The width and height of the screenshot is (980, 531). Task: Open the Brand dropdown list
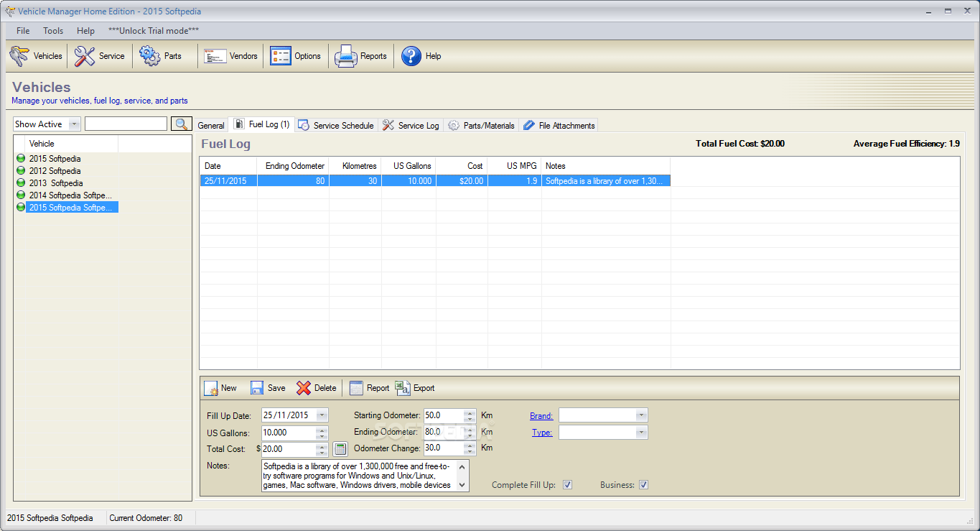pos(641,415)
